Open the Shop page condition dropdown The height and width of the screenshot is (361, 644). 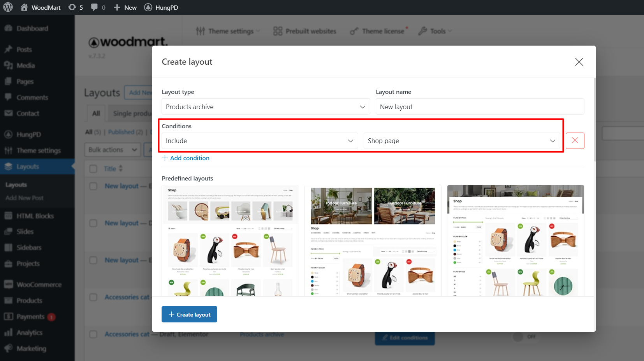click(462, 141)
